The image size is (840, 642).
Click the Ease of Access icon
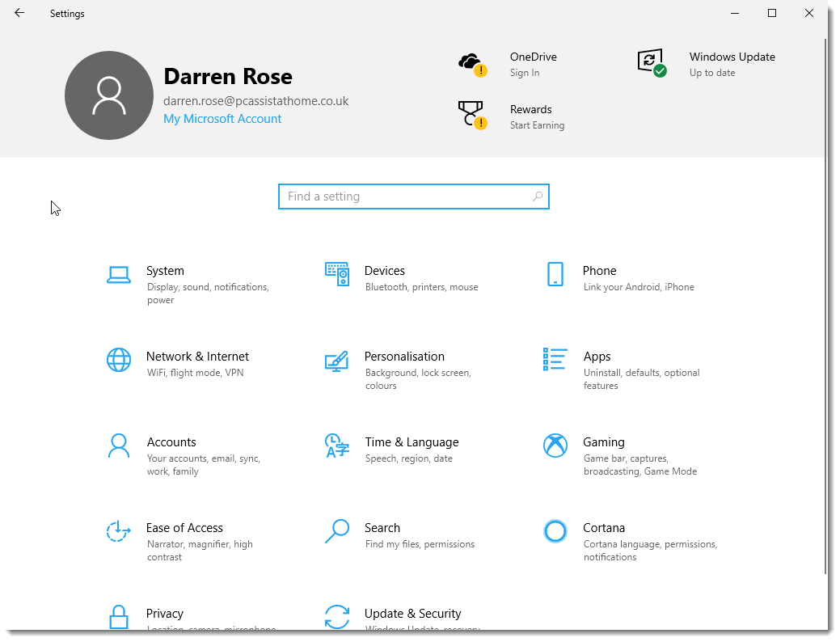(x=119, y=531)
